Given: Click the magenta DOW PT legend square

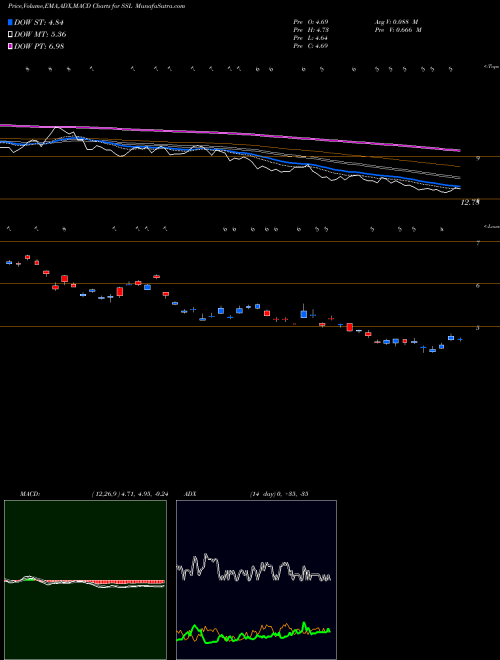Looking at the screenshot, I should 11,46.
